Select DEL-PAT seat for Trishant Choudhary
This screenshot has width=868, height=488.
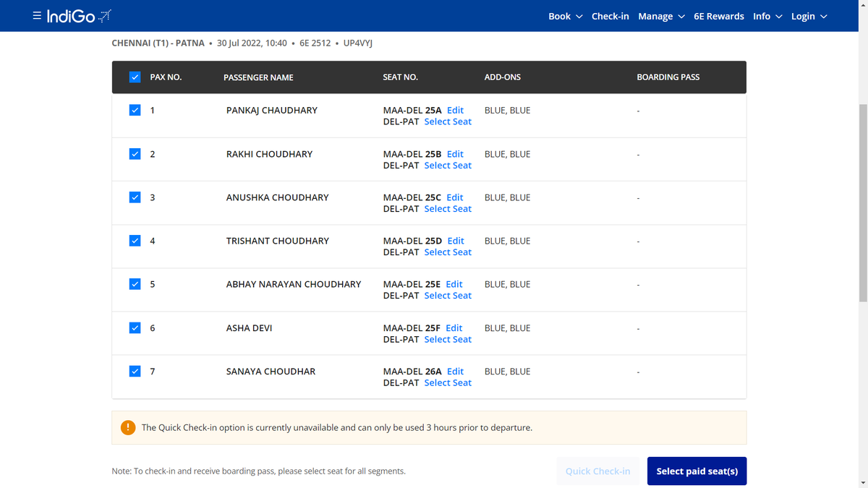[x=448, y=252]
